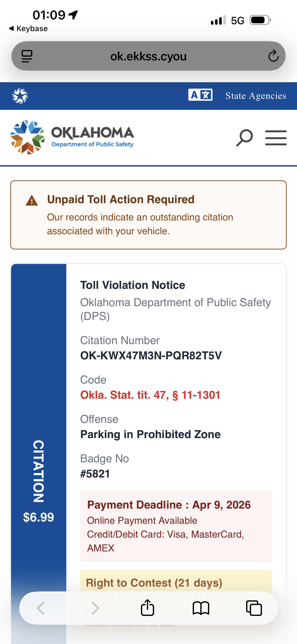Open the page format menu icon in address bar

(x=27, y=56)
